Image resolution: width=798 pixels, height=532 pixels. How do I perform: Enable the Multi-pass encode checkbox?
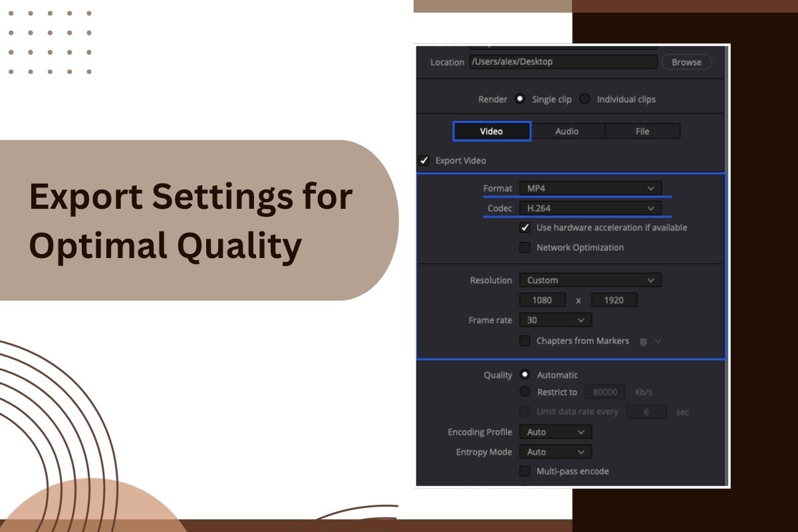point(525,471)
